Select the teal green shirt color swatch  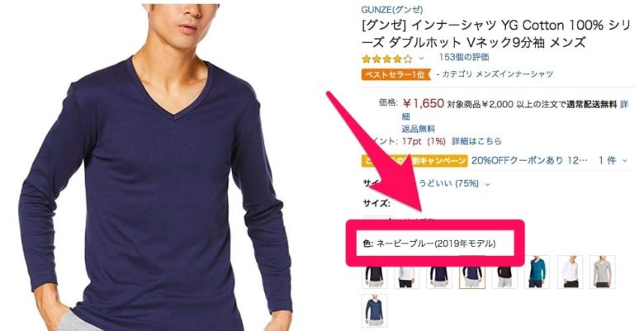click(537, 272)
